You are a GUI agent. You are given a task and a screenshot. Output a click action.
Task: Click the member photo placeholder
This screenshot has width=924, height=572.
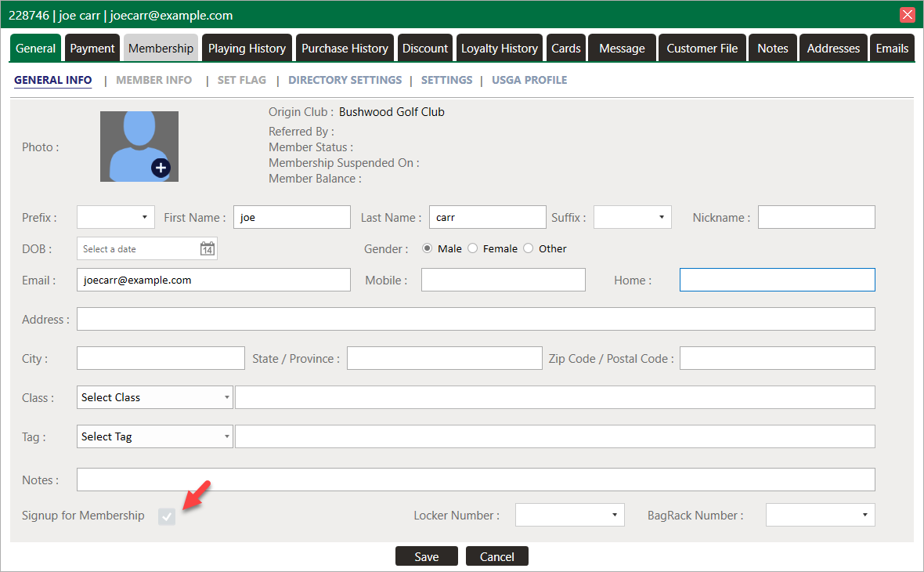coord(135,139)
